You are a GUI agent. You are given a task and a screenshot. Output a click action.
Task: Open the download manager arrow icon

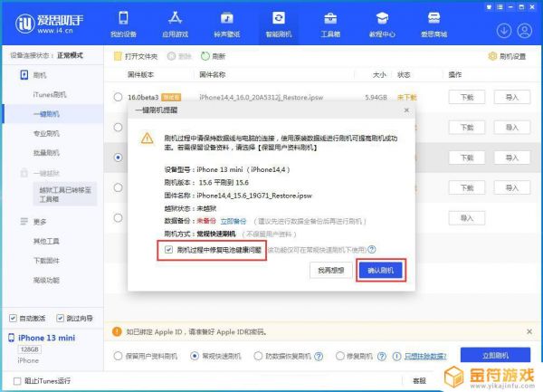[504, 31]
